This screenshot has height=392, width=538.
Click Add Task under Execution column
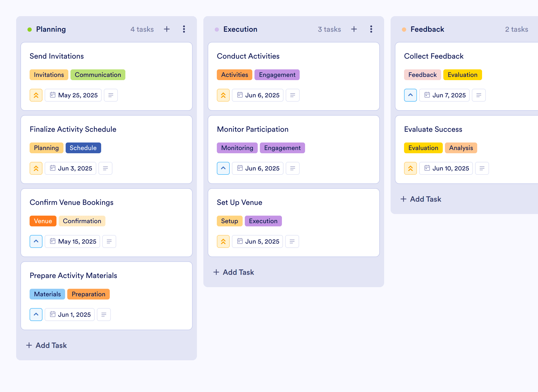coord(234,272)
